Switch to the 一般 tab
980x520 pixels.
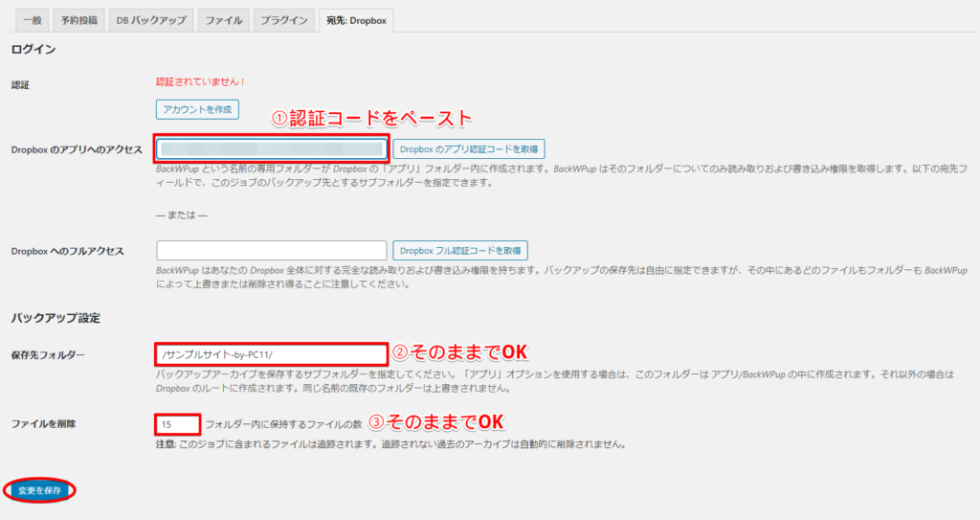[32, 21]
